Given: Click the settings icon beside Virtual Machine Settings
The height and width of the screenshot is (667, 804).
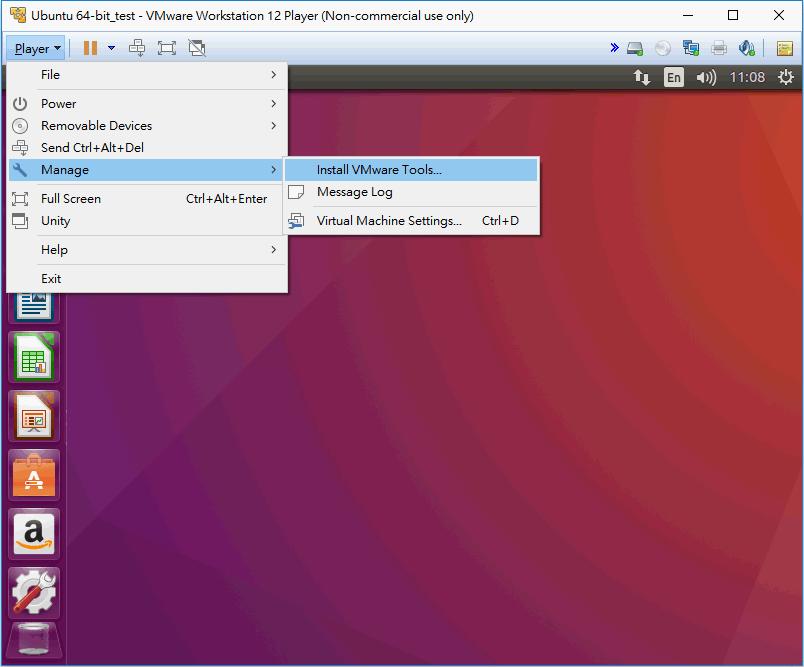Looking at the screenshot, I should pos(296,221).
